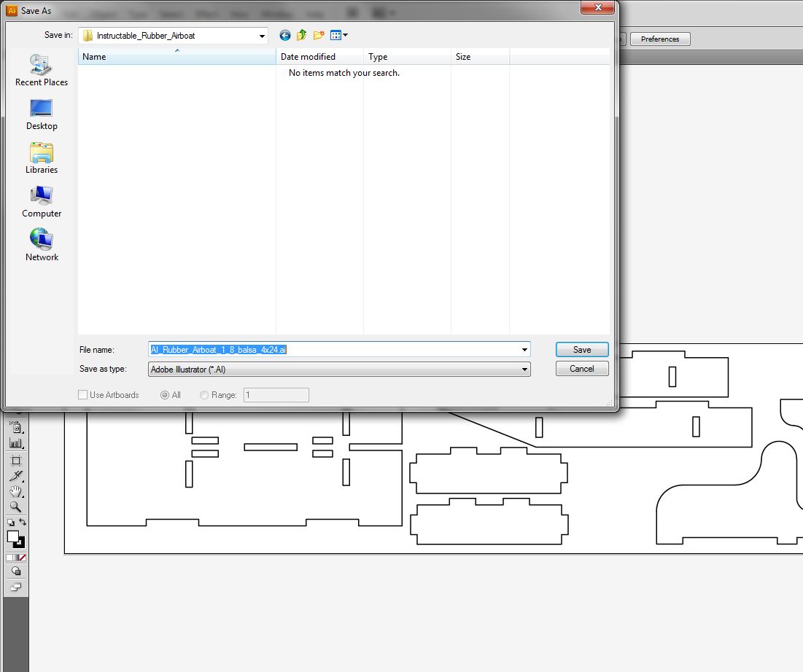This screenshot has width=803, height=672.
Task: Click the Illustrator icon in title bar
Action: click(12, 10)
